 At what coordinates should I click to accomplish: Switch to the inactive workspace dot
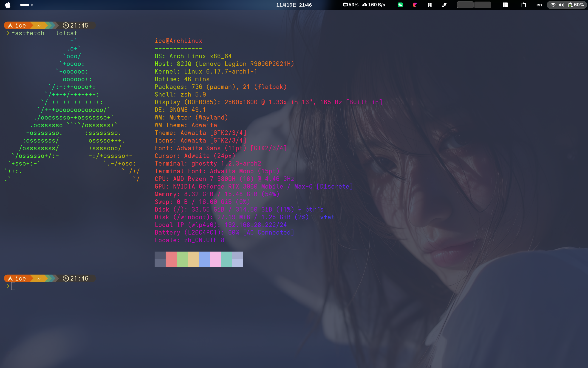[32, 5]
